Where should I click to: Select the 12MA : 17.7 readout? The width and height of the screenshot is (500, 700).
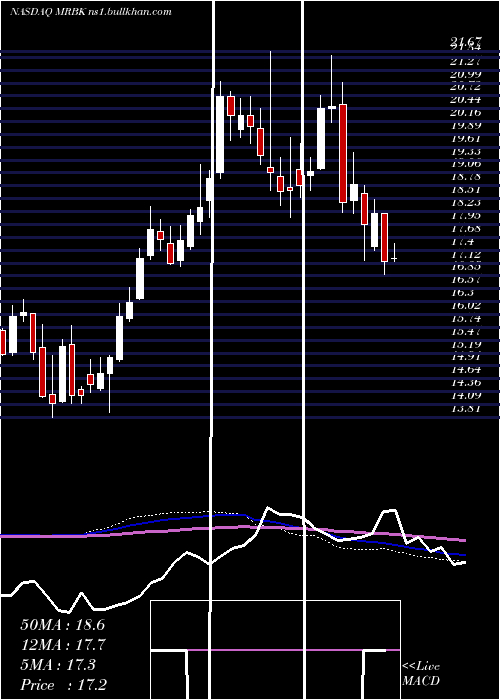(x=62, y=645)
